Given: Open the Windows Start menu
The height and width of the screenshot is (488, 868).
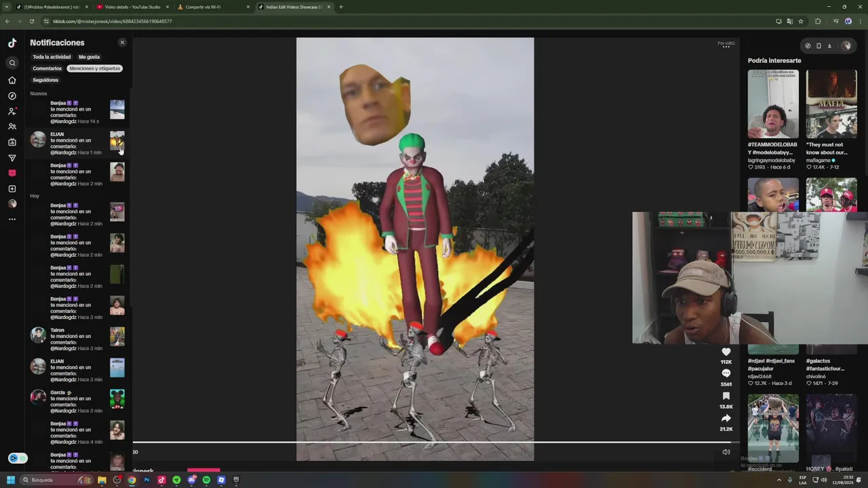Looking at the screenshot, I should point(11,480).
